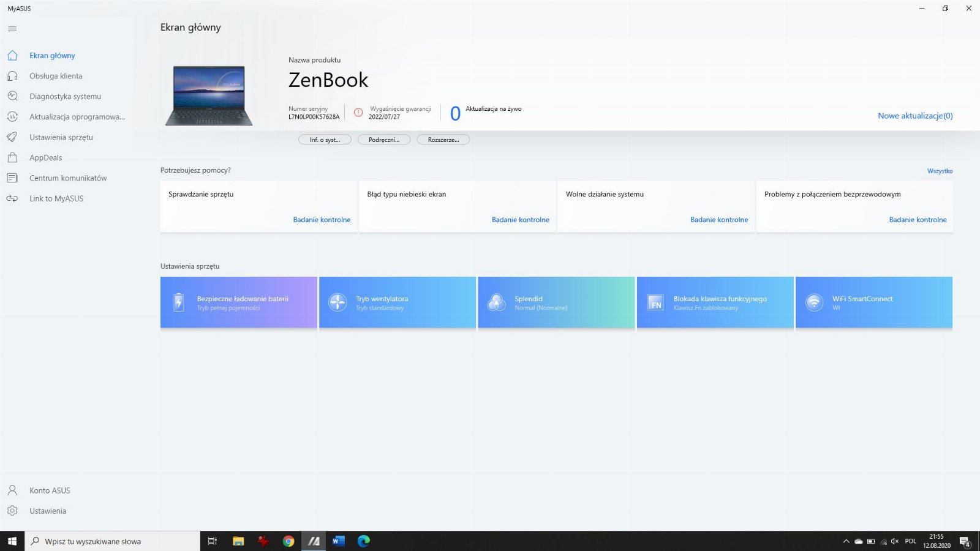Click the battery charging tile icon
The image size is (980, 551).
[178, 302]
